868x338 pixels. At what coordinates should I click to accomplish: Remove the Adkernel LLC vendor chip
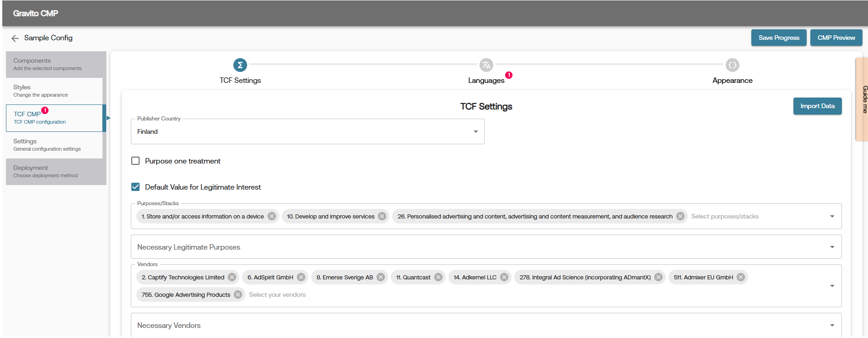tap(504, 277)
